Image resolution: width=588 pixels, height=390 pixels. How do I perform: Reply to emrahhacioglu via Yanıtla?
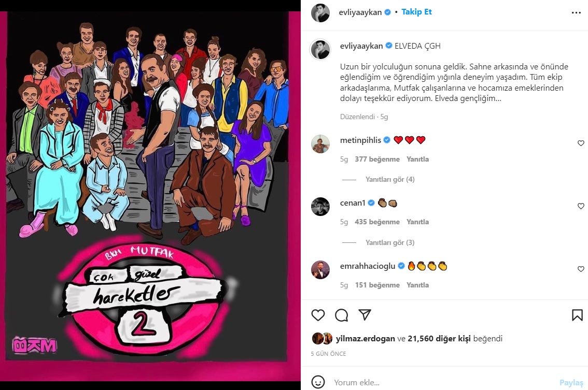pos(418,285)
